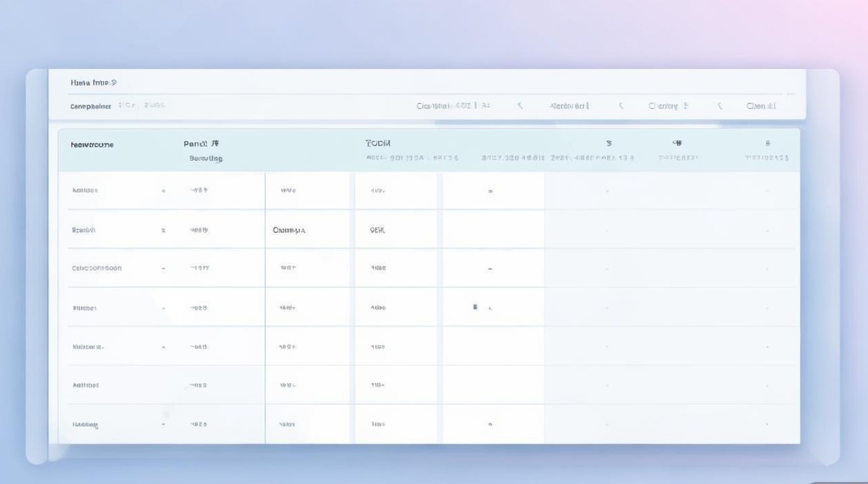This screenshot has height=484, width=868.
Task: Select the "Crampia" cell in the second row
Action: (x=289, y=230)
